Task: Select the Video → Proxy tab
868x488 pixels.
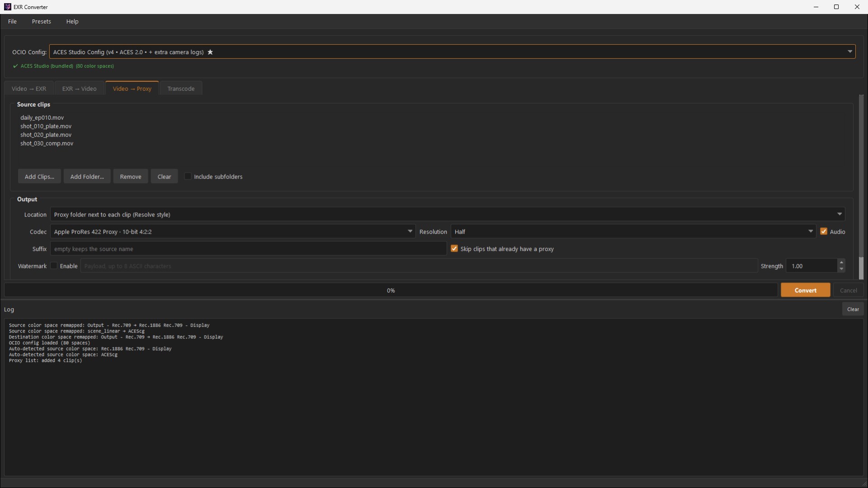Action: click(132, 89)
